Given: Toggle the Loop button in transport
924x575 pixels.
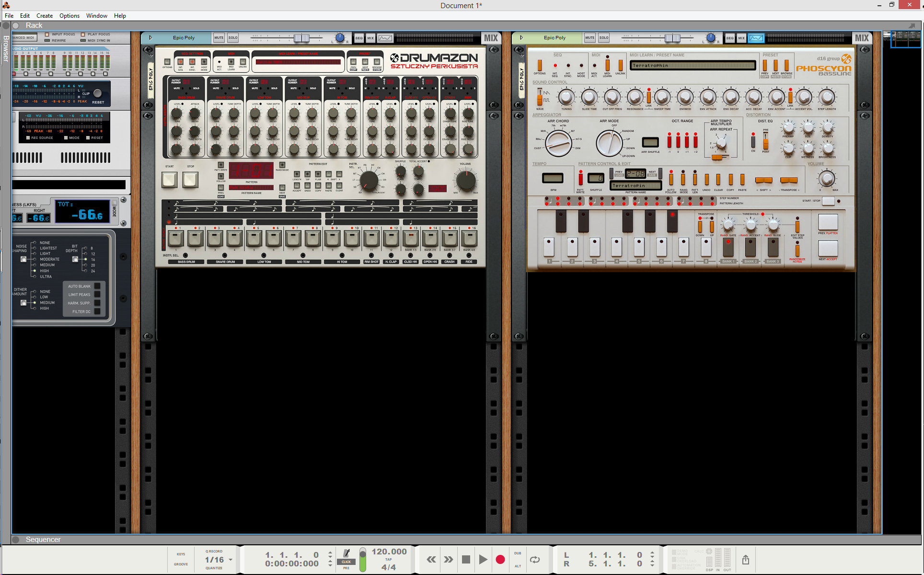Looking at the screenshot, I should [x=535, y=559].
